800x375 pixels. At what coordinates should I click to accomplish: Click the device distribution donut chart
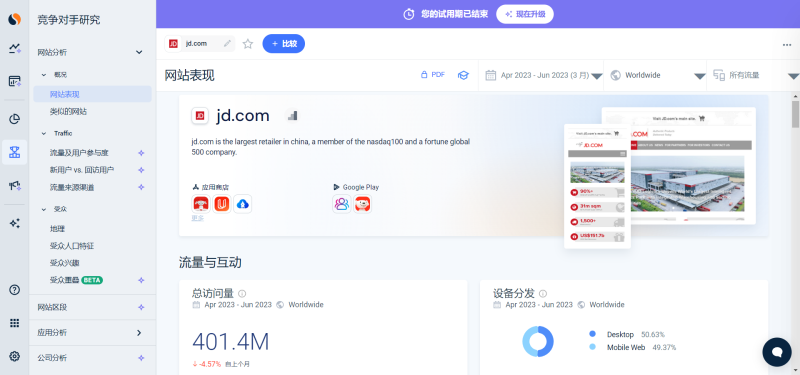pyautogui.click(x=538, y=341)
